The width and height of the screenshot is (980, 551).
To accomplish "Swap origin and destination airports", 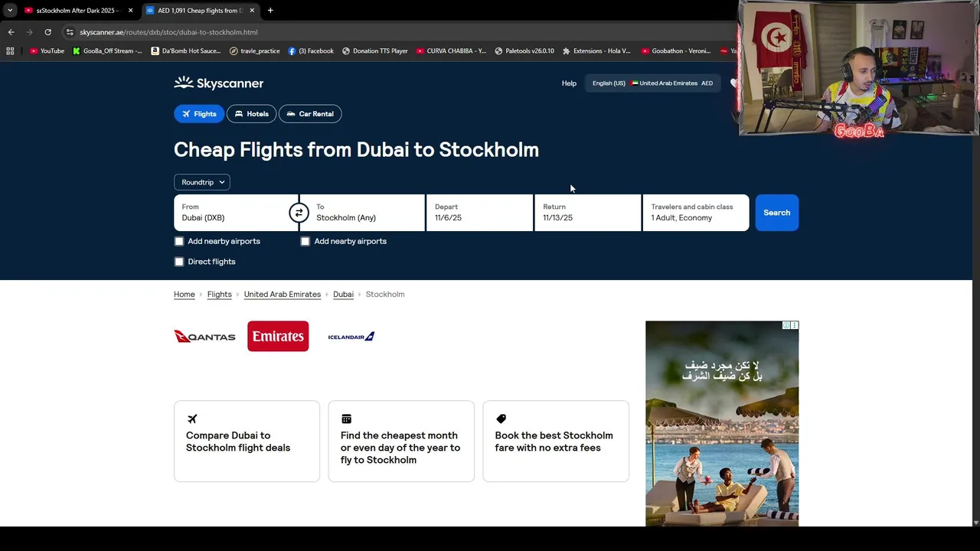I will click(299, 213).
